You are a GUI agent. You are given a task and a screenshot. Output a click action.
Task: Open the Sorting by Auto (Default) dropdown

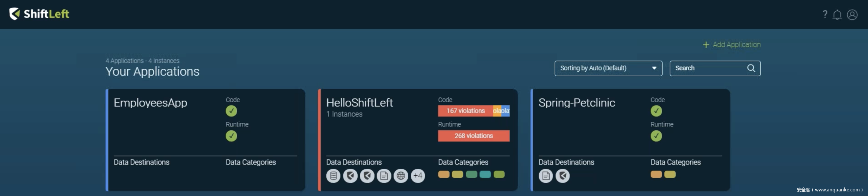(608, 68)
